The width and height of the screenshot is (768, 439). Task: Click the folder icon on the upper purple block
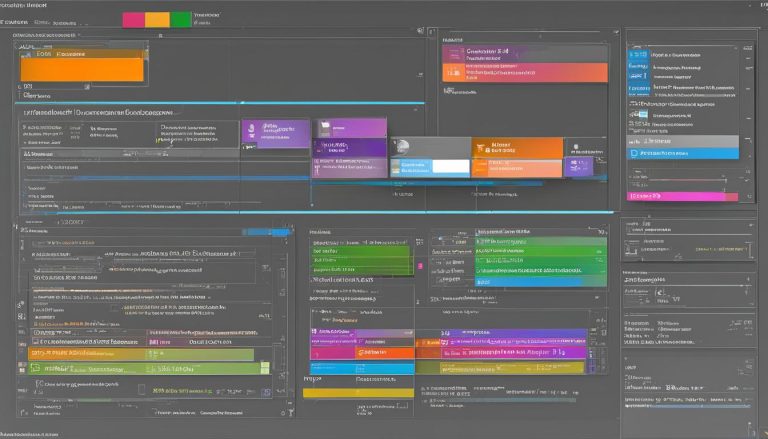(325, 126)
